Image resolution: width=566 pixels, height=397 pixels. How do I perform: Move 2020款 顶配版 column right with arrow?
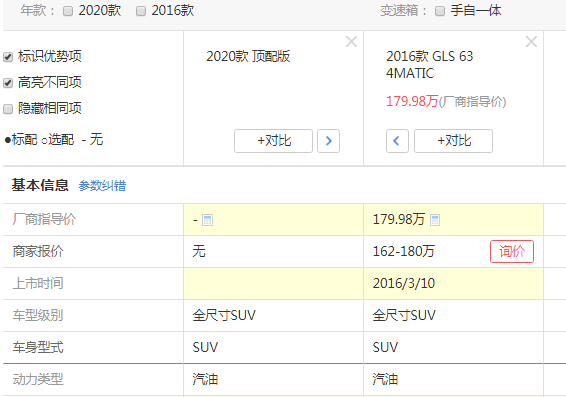click(328, 141)
